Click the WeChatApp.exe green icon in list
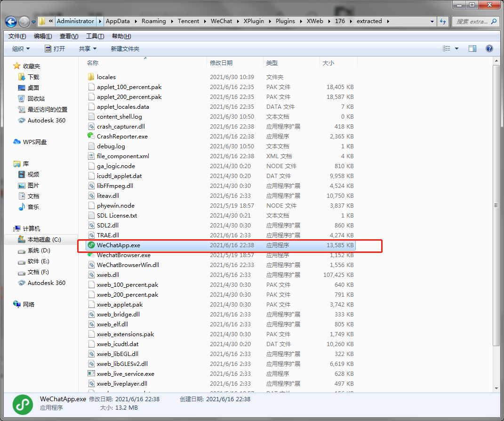 [x=91, y=245]
